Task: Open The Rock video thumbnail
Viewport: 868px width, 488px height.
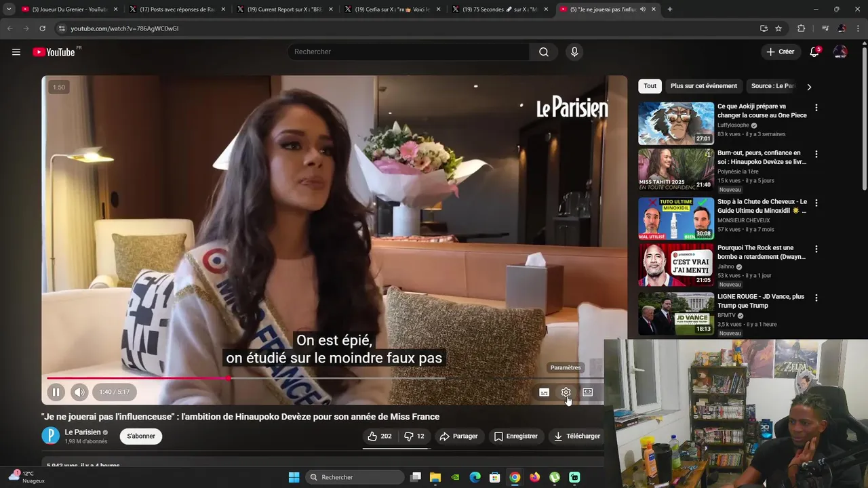Action: coord(676,265)
